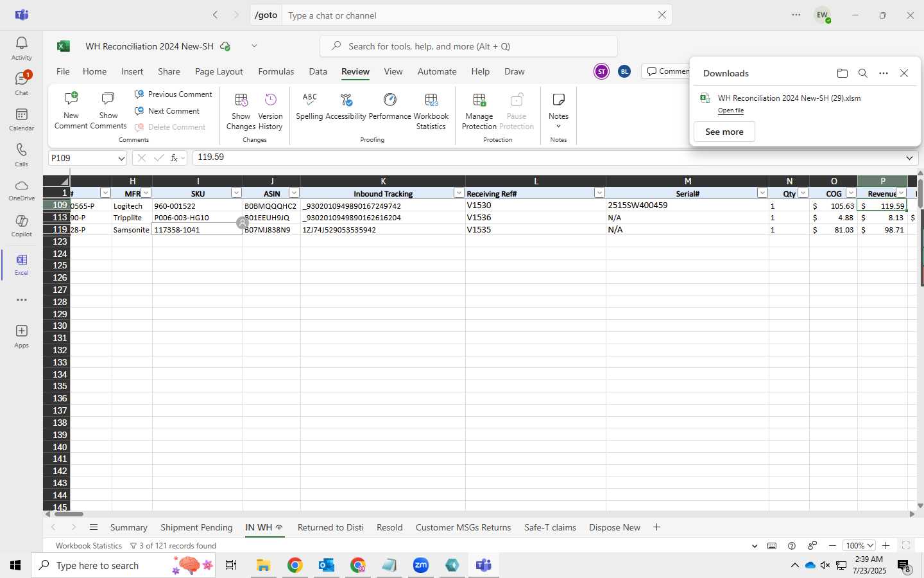This screenshot has height=578, width=924.
Task: Go to Next Comment
Action: pyautogui.click(x=167, y=111)
